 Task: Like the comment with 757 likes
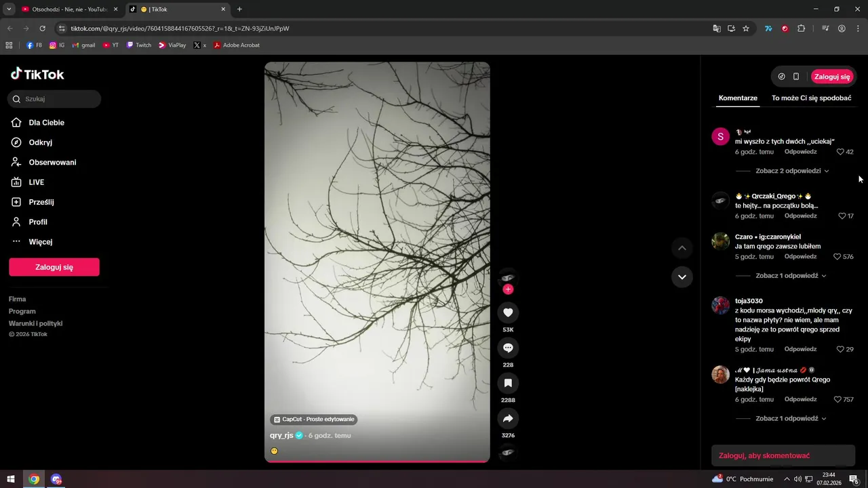pyautogui.click(x=837, y=399)
